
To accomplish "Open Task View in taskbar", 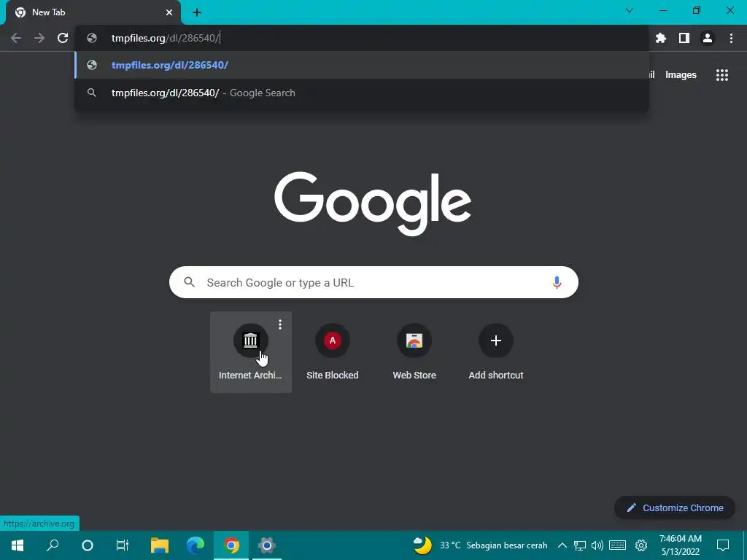I will click(123, 545).
